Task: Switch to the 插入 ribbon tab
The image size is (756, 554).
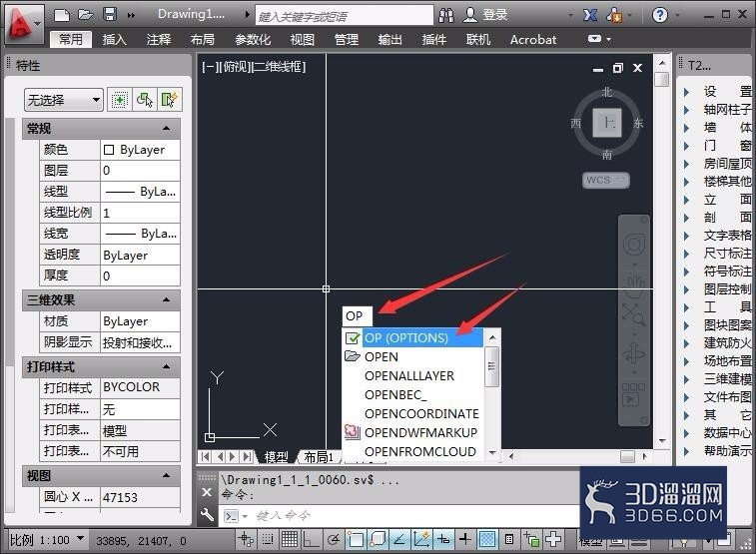Action: (114, 40)
